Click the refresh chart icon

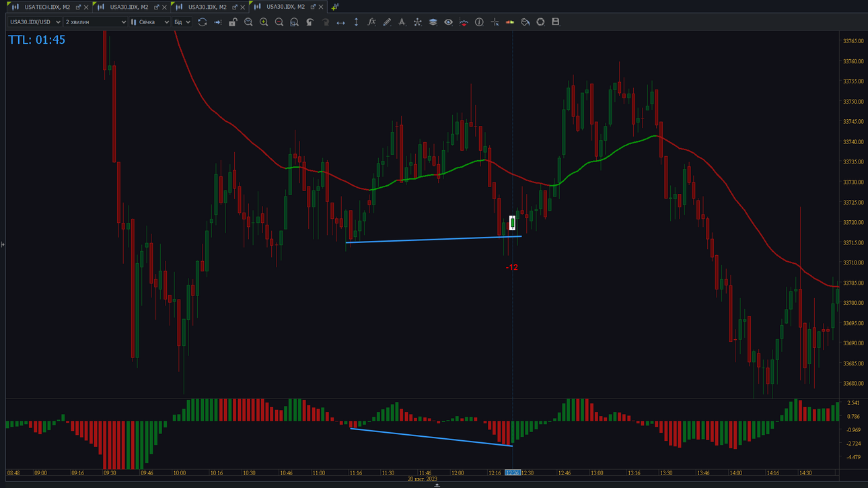[x=202, y=22]
